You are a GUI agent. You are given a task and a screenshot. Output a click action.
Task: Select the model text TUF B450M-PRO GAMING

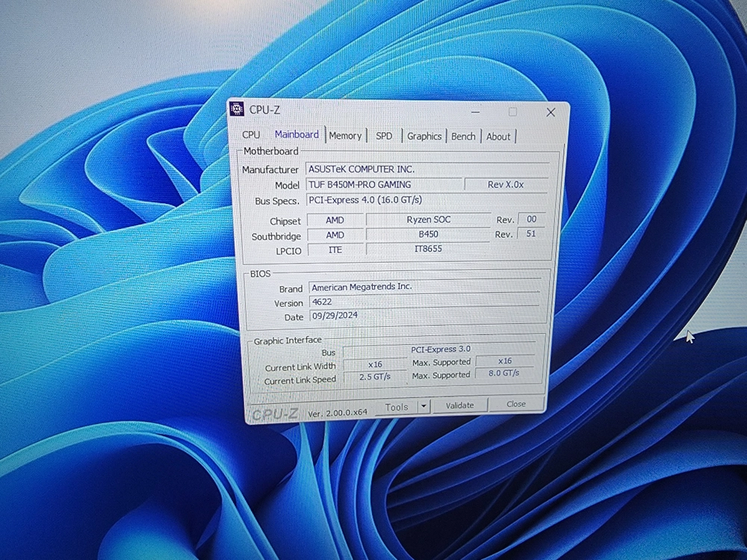(x=360, y=184)
